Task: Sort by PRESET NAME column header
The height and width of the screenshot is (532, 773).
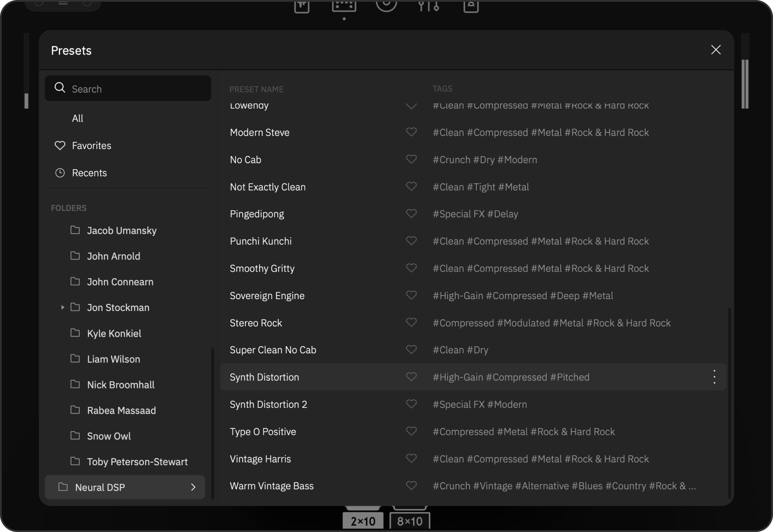Action: pyautogui.click(x=256, y=89)
